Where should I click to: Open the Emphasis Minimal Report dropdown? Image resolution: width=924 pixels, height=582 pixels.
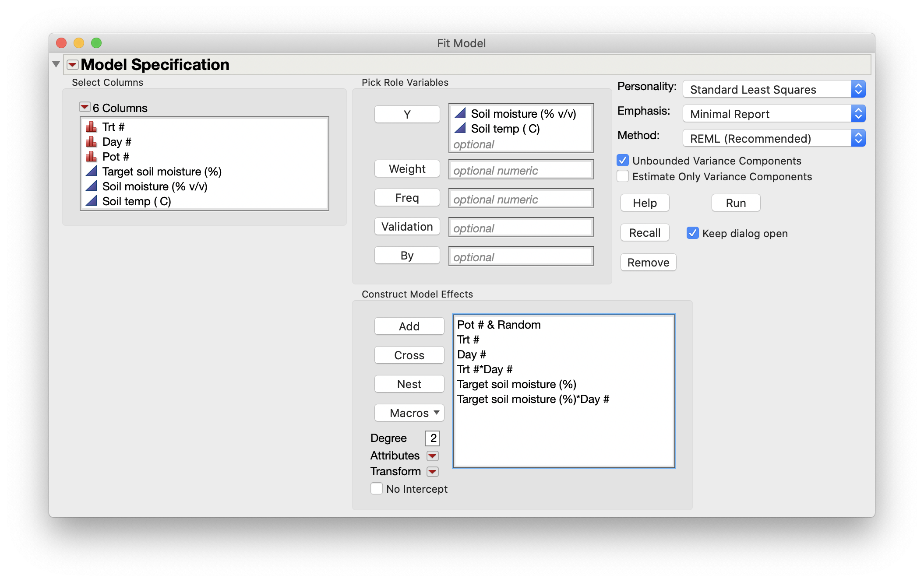[773, 114]
